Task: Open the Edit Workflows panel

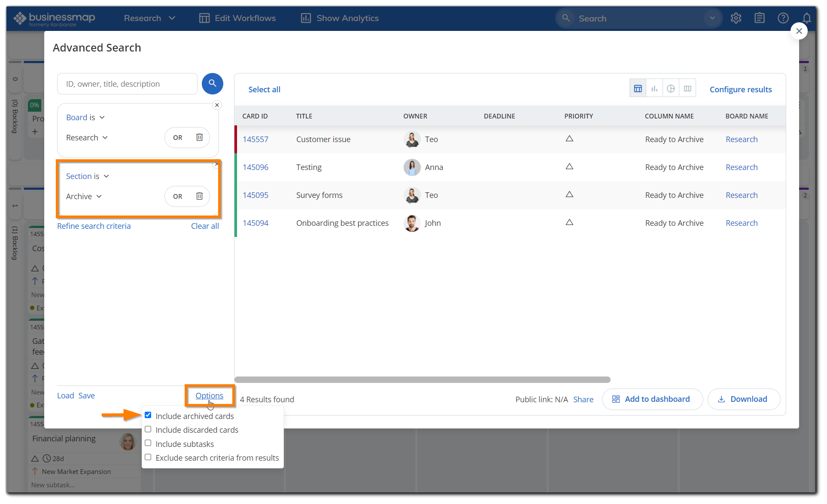Action: coord(237,18)
